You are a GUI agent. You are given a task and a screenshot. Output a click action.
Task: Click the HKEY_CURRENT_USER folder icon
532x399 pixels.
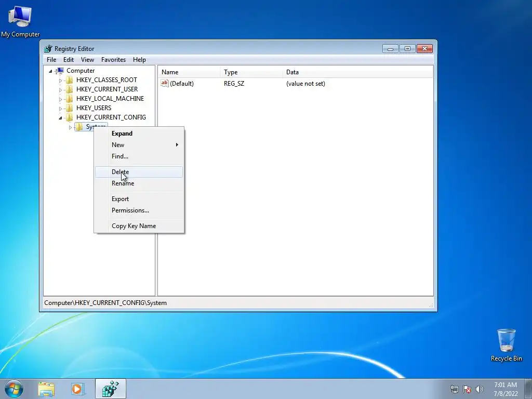69,89
